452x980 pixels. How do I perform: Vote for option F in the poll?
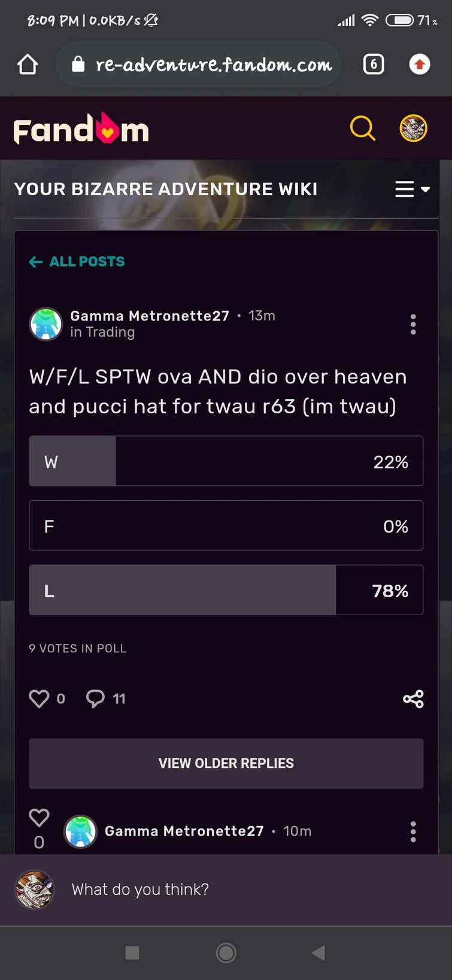coord(226,525)
